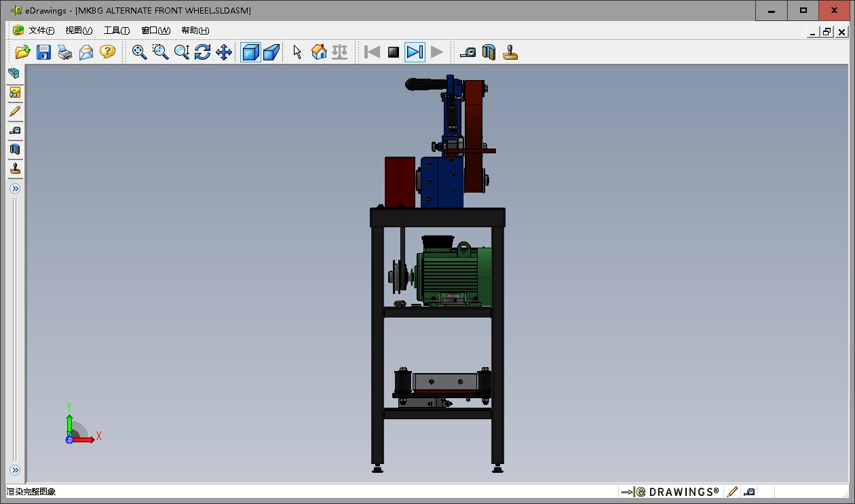This screenshot has height=504, width=855.
Task: Open the Stamp tool in top toolbar
Action: tap(510, 52)
